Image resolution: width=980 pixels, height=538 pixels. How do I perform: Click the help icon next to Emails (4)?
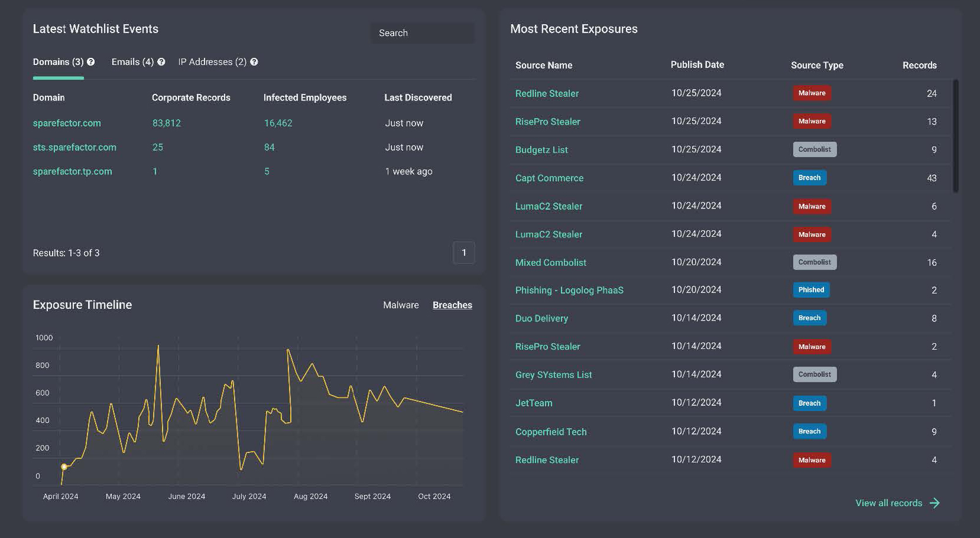coord(161,62)
